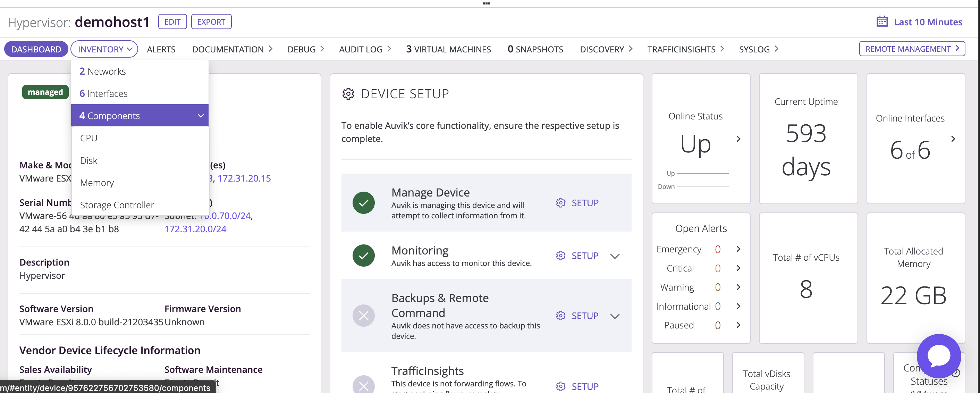Open 3 VIRTUAL MACHINES tab

click(449, 49)
